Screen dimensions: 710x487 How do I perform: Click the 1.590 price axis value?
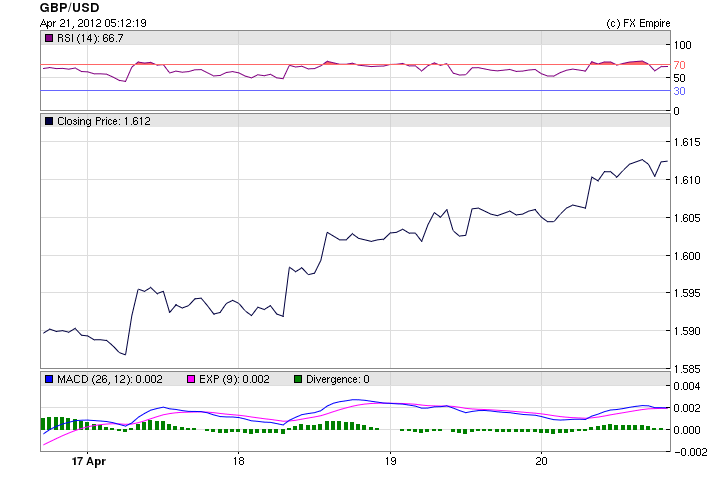point(687,331)
